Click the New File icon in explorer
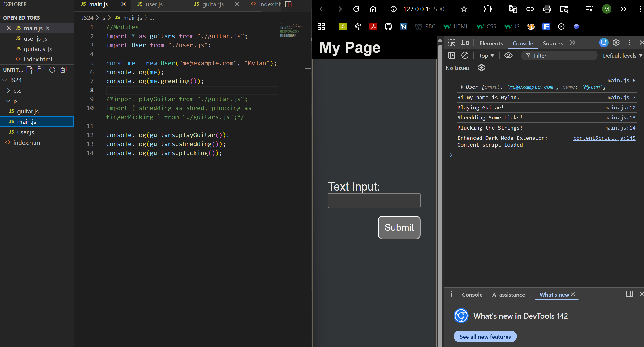 point(30,70)
